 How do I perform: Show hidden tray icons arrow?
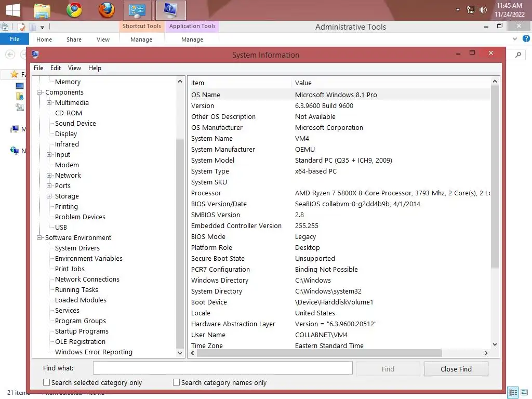458,10
